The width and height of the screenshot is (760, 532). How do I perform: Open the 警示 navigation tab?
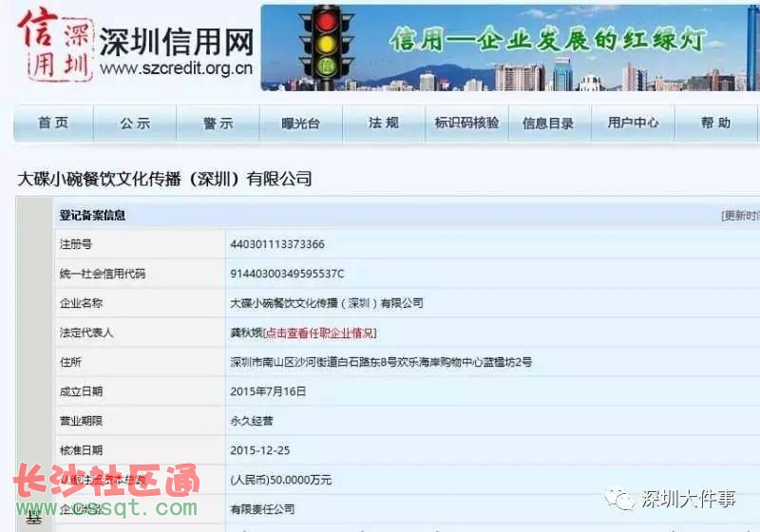218,123
